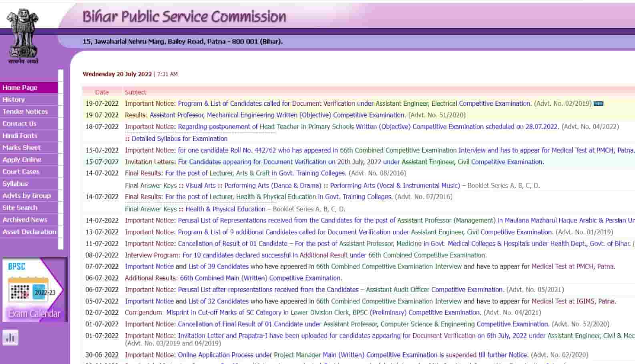
Task: Open Final Answer Keys Visual Arts link
Action: 201,185
